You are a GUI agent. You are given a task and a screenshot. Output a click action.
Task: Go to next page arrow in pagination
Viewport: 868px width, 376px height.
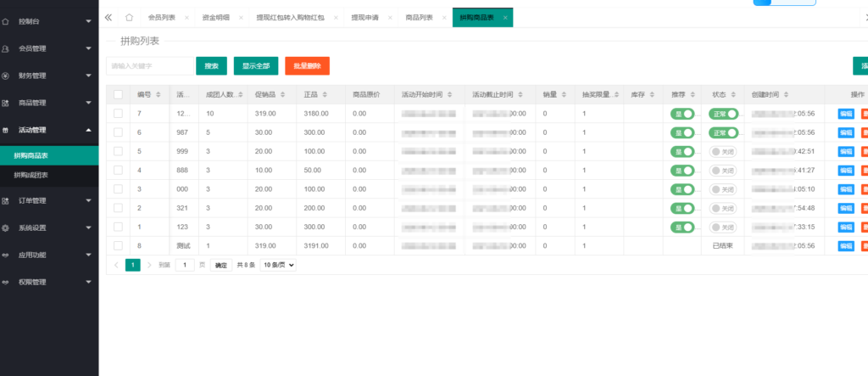pos(149,265)
